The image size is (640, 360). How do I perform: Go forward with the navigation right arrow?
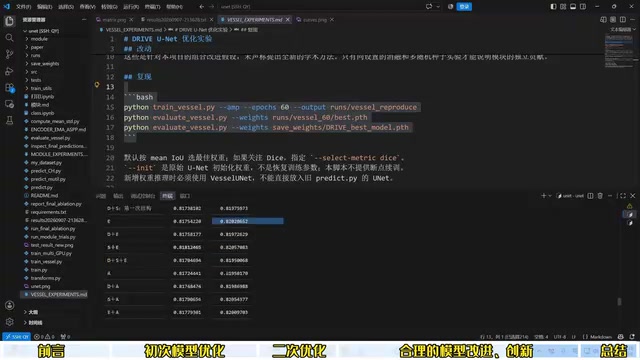click(x=211, y=7)
